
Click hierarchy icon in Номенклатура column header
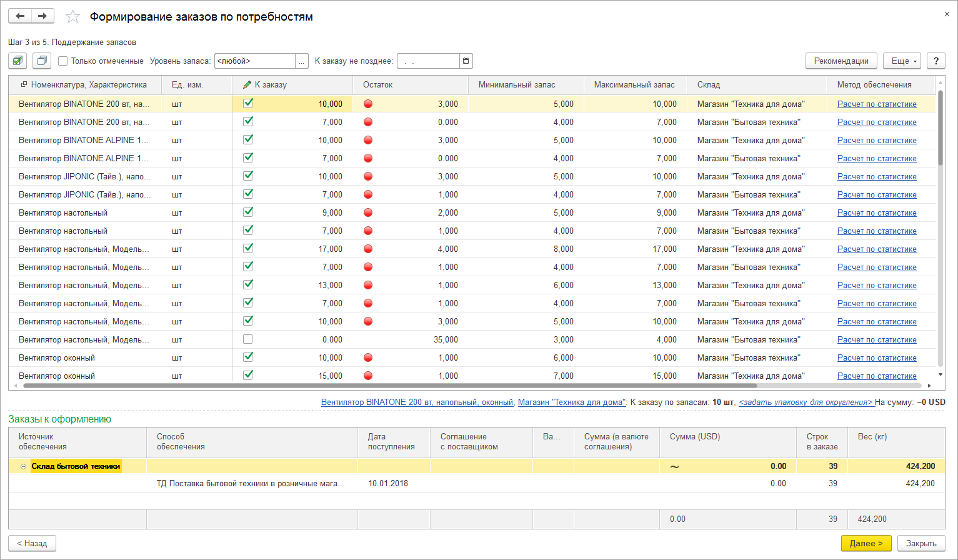click(24, 84)
